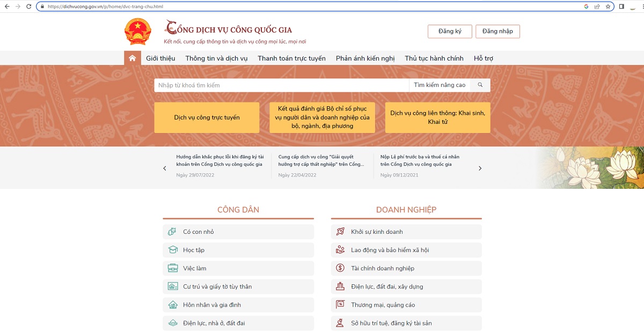Screen dimensions: 644x332
Task: Select the CÔNG DÂN heading
Action: coord(238,210)
